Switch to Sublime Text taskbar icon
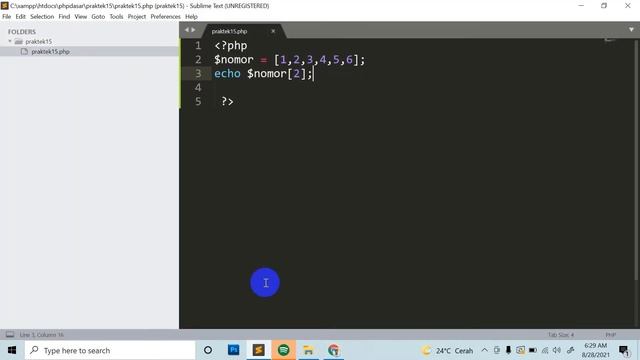 (x=258, y=350)
